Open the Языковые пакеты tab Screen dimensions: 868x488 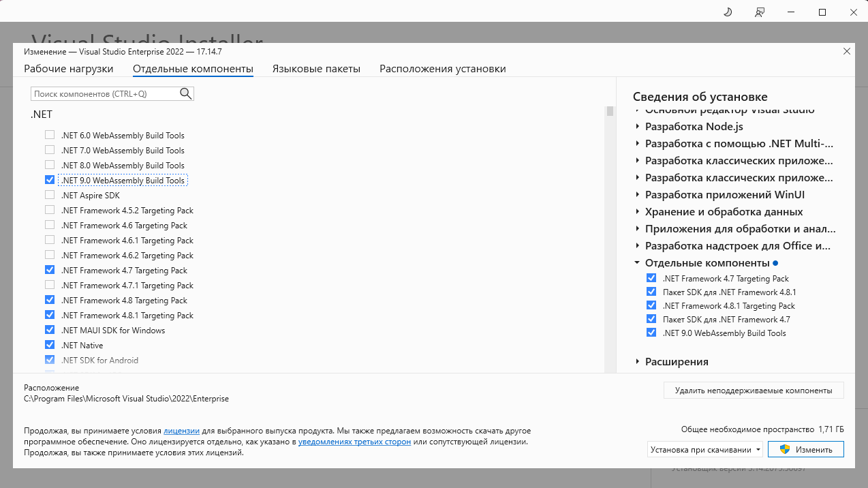pyautogui.click(x=316, y=69)
